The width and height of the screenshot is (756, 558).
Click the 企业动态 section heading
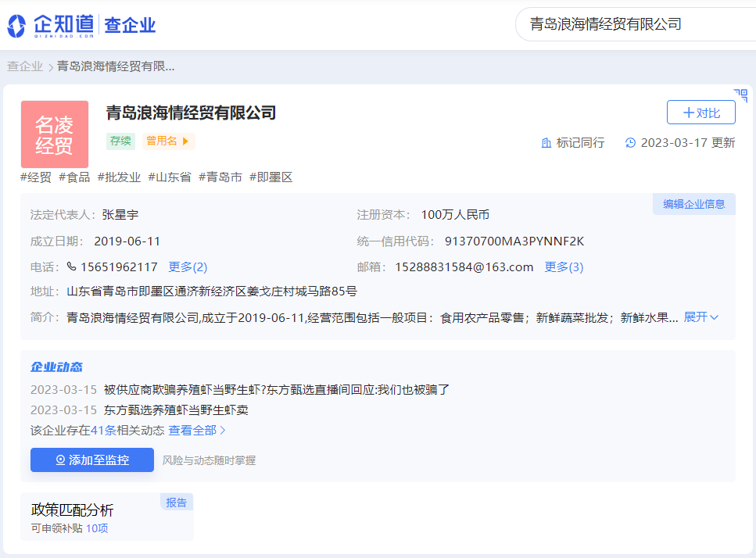(56, 367)
